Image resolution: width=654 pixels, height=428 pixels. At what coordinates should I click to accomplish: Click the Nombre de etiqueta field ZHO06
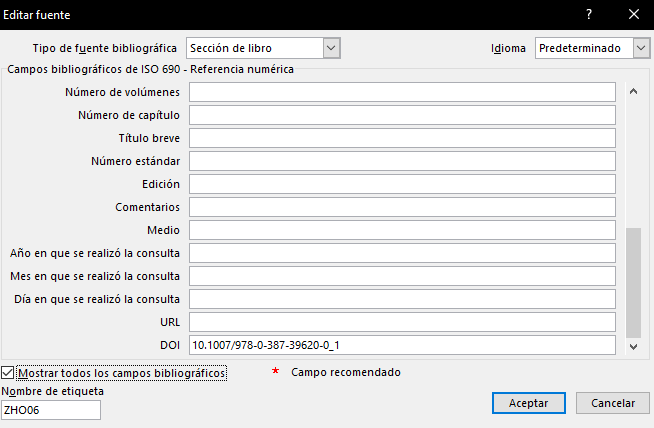pos(50,410)
